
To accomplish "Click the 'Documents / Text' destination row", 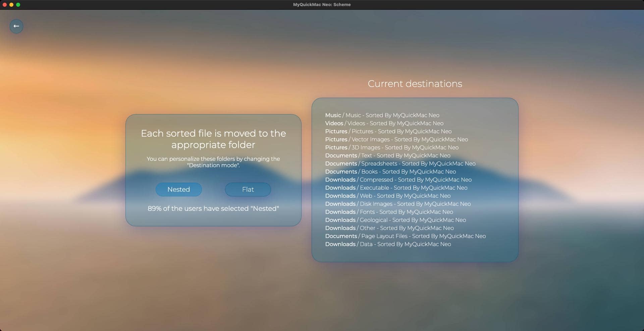I will click(x=388, y=155).
